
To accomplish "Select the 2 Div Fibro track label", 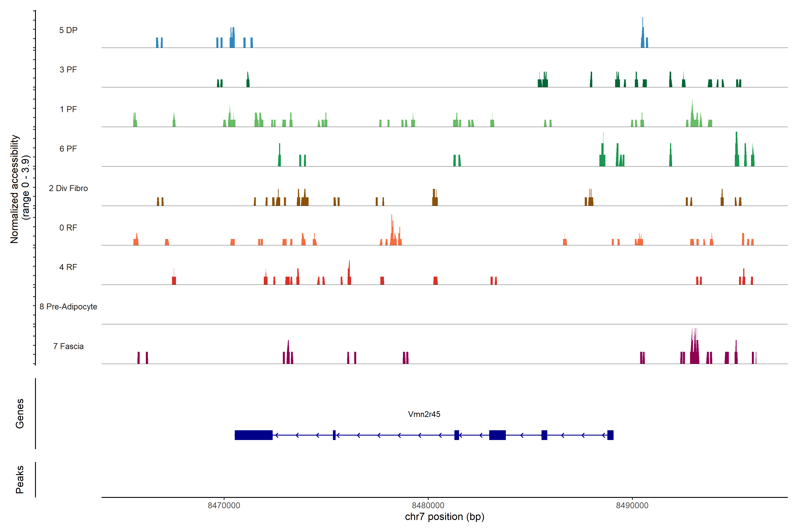I will click(x=68, y=188).
